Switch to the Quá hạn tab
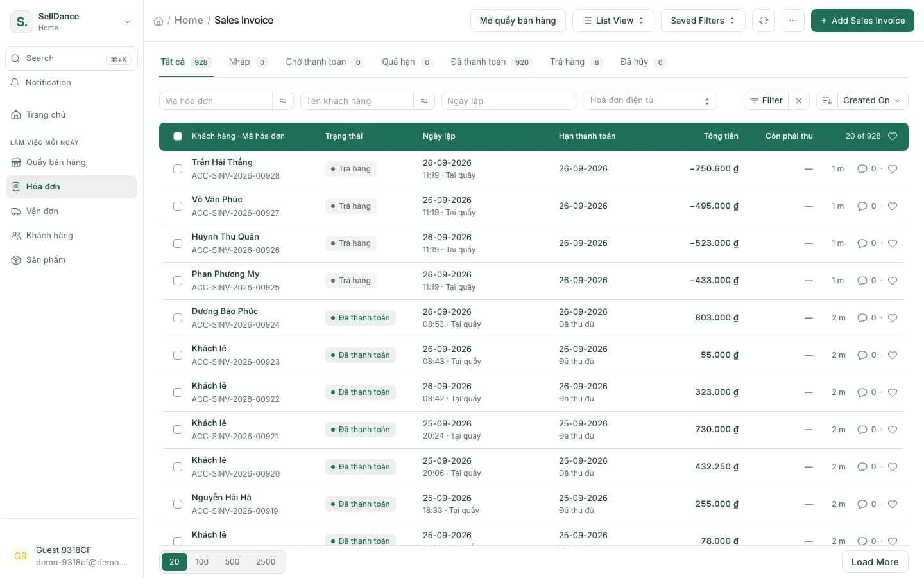The height and width of the screenshot is (578, 924). click(407, 62)
